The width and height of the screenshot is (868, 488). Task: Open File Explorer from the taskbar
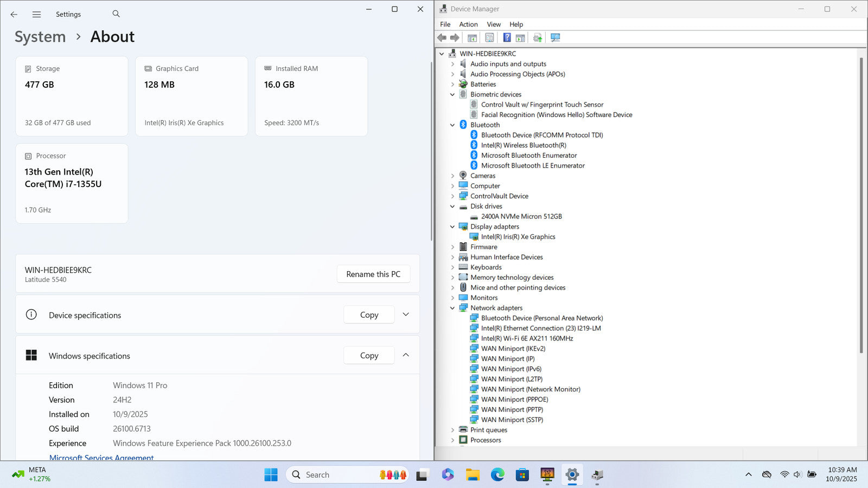pos(473,475)
